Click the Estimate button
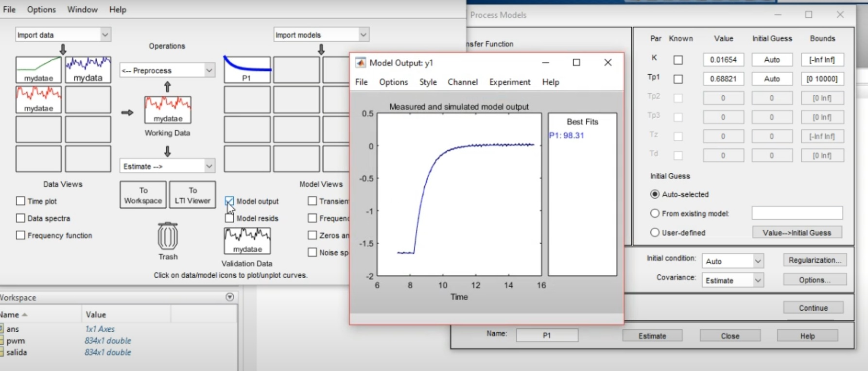868x371 pixels. point(652,336)
